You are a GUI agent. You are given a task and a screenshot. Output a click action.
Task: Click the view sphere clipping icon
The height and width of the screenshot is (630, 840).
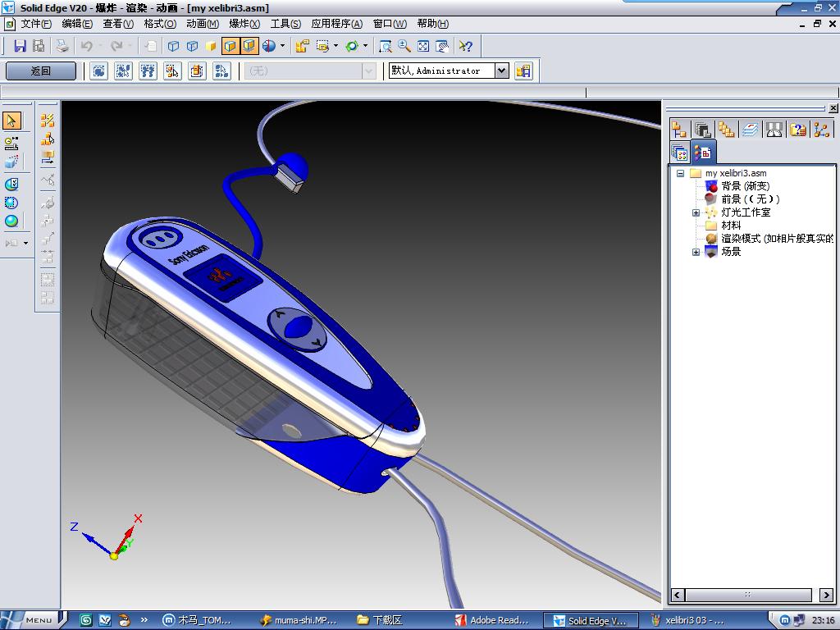point(269,46)
